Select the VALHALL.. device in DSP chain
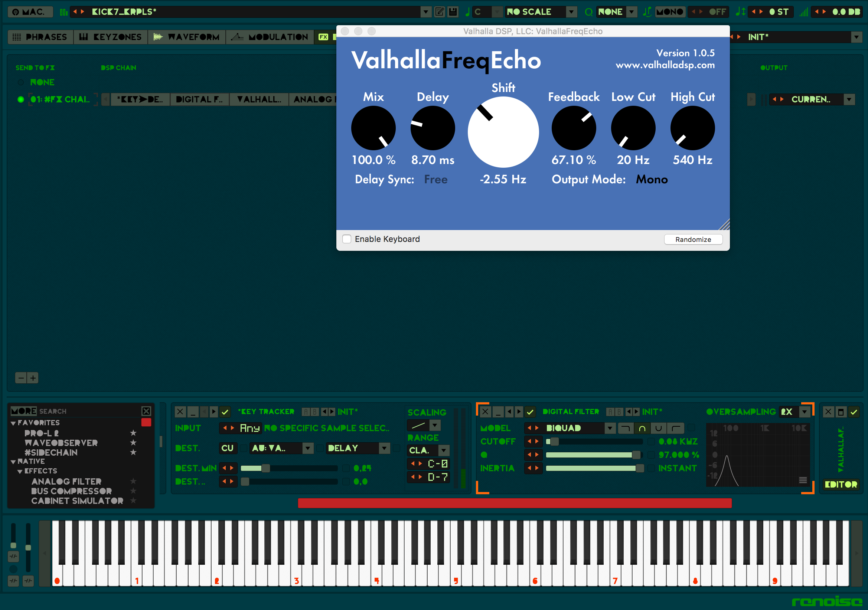The width and height of the screenshot is (868, 610). [260, 99]
